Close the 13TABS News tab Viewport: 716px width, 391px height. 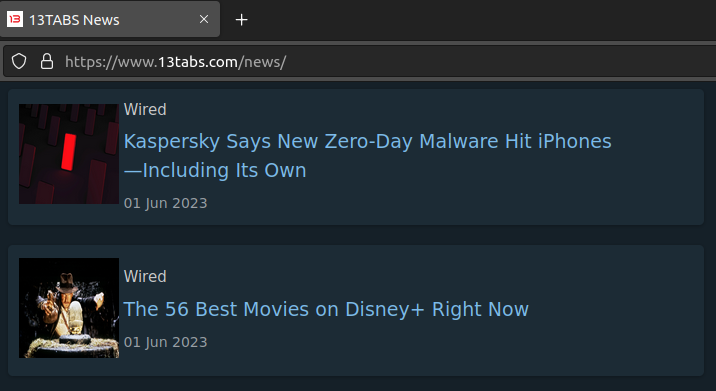(204, 19)
